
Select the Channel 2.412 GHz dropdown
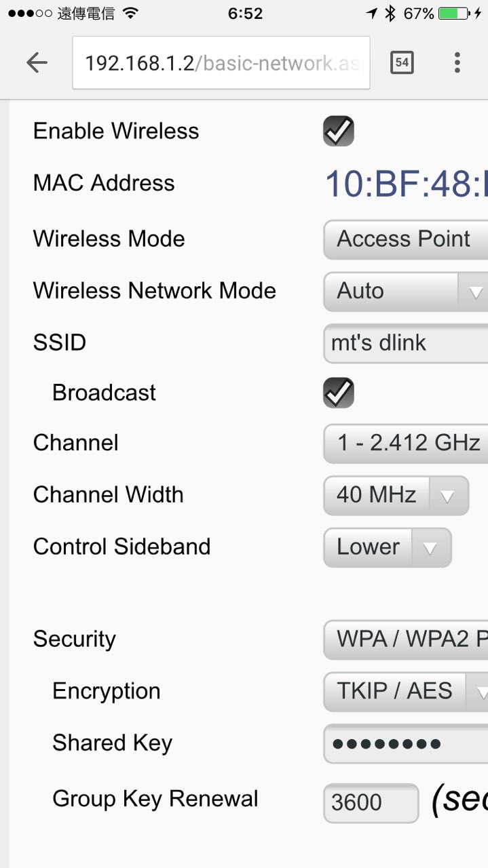click(405, 443)
